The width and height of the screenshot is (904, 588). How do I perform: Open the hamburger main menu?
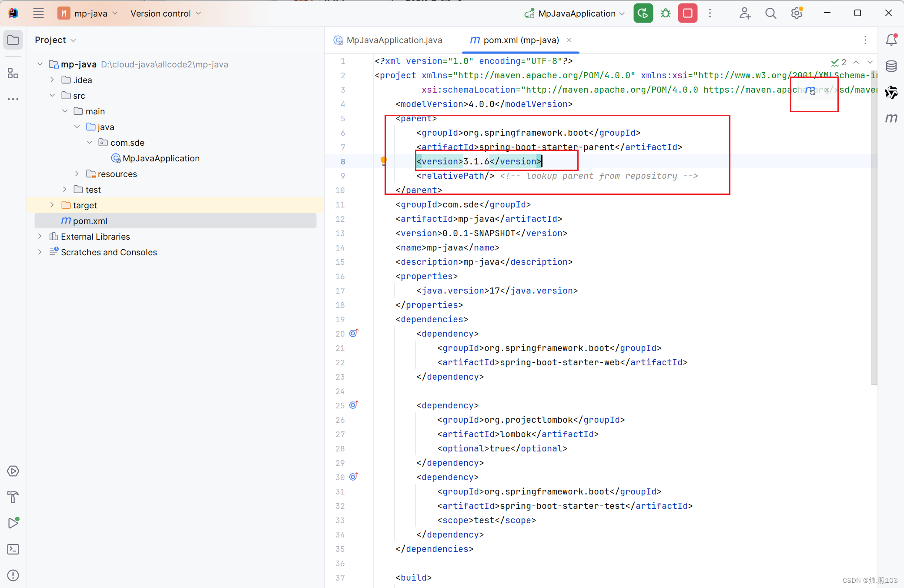point(38,13)
